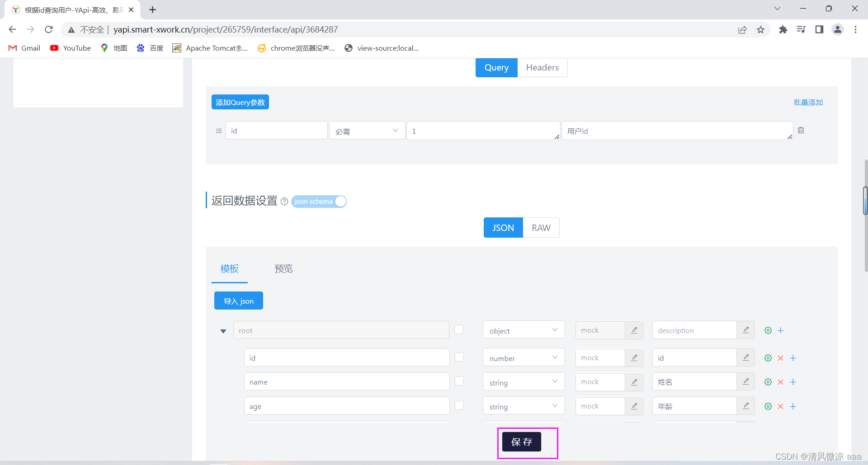
Task: Save the interface with 保存 button
Action: [522, 442]
